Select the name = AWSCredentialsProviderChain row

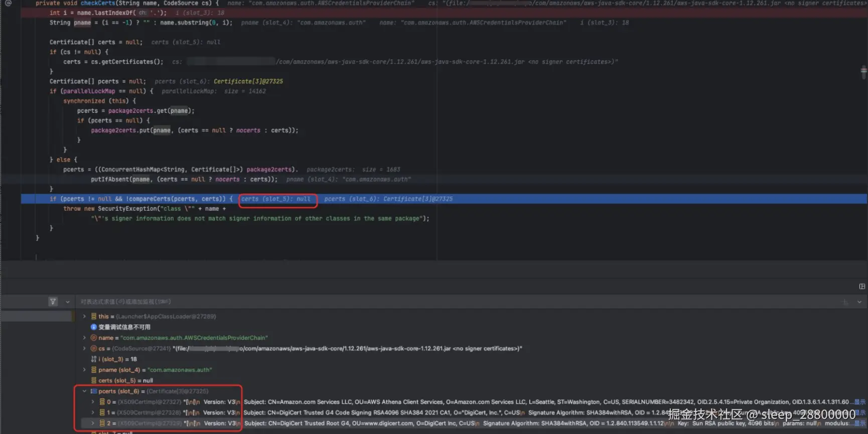point(183,338)
